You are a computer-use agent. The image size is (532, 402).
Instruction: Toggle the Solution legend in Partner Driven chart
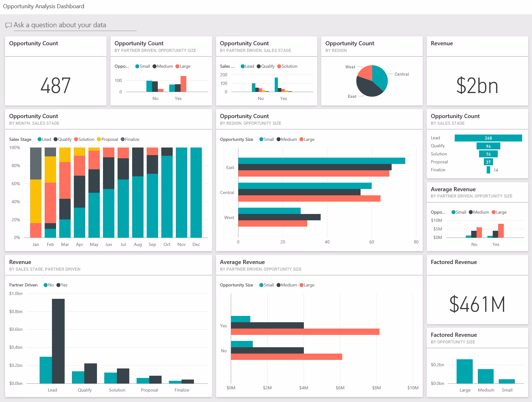pyautogui.click(x=279, y=66)
